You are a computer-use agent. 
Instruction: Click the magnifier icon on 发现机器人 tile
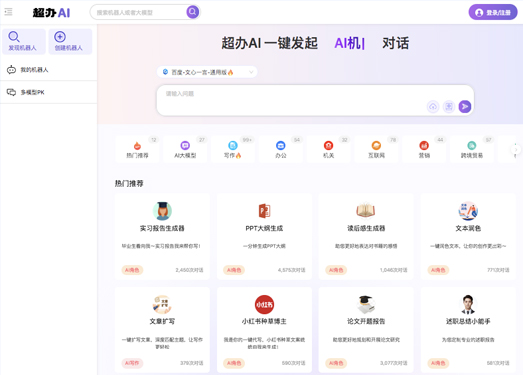[x=14, y=36]
